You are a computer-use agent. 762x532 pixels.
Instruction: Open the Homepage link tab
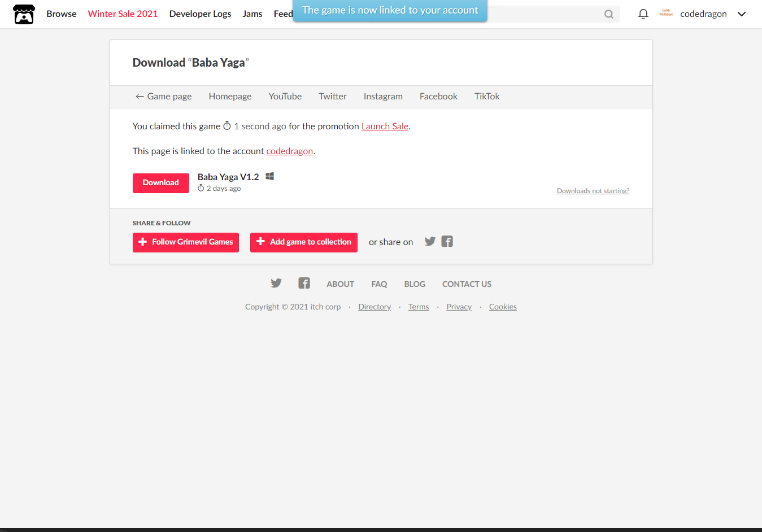230,97
